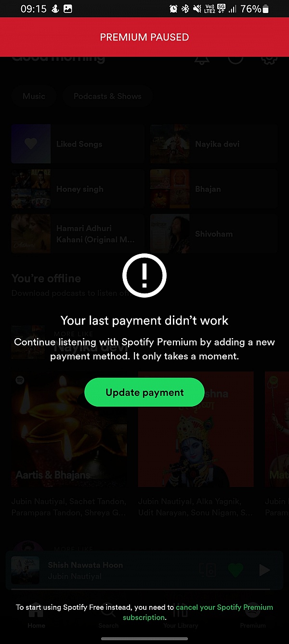Select the Podcasts & Shows filter chip

[x=107, y=96]
